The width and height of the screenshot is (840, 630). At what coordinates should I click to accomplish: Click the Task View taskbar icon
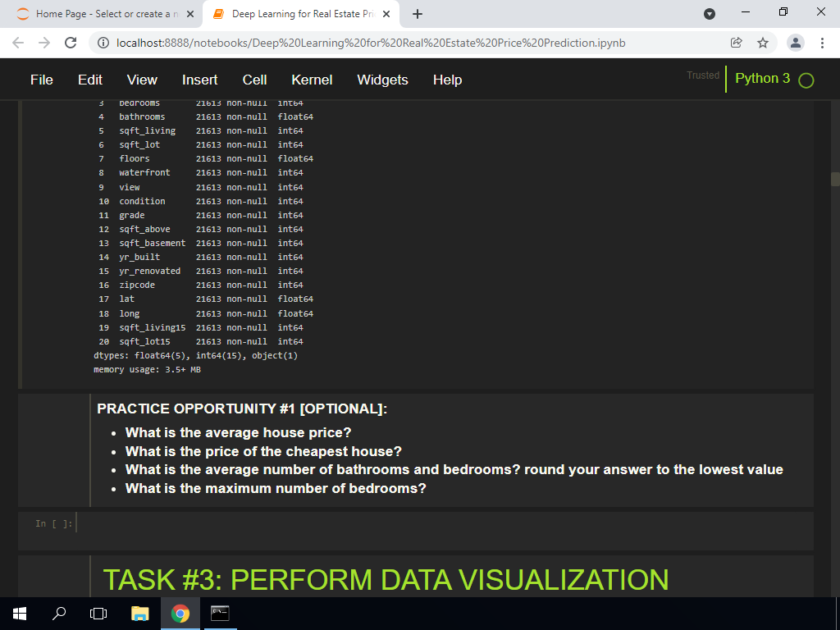point(98,614)
